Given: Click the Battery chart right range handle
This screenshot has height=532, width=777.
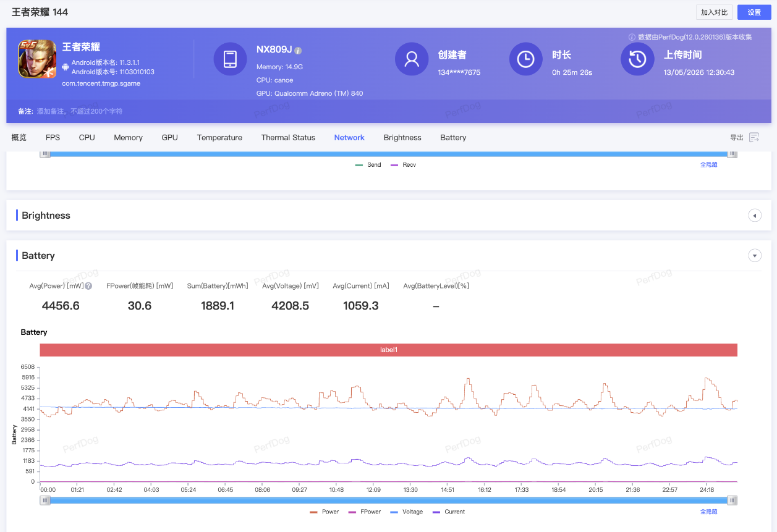Looking at the screenshot, I should click(732, 500).
